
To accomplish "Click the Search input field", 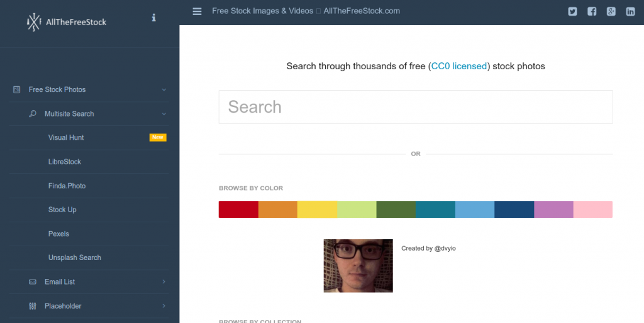I will [x=415, y=107].
